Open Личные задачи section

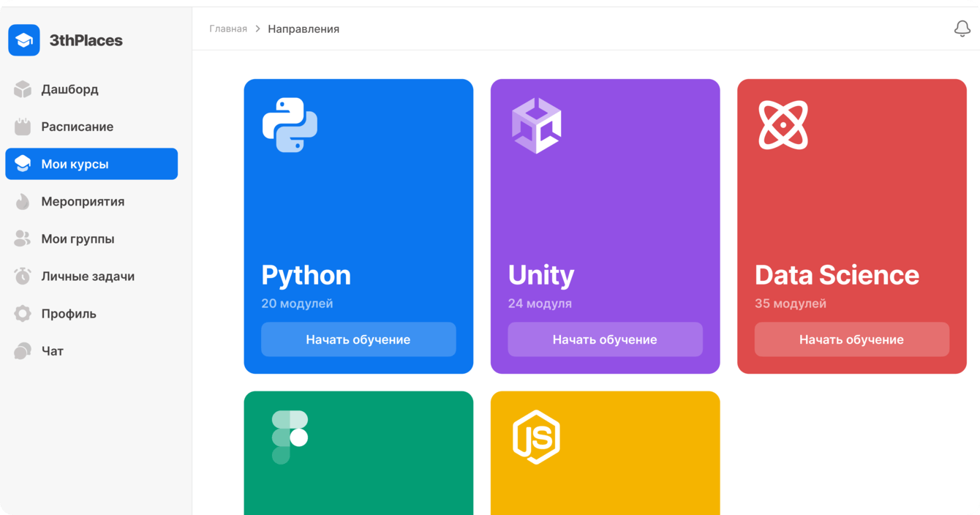pyautogui.click(x=91, y=276)
